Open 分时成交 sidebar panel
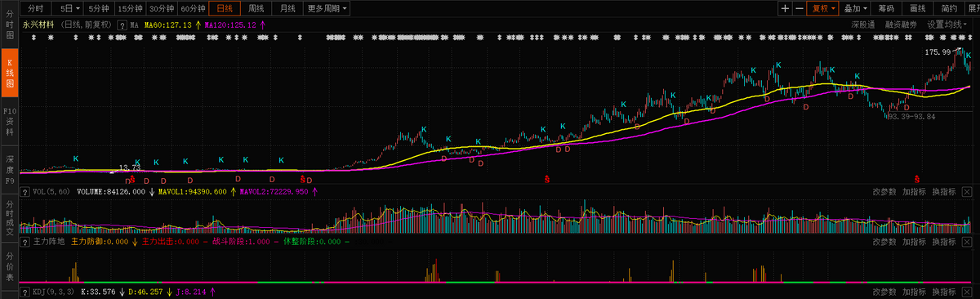The height and width of the screenshot is (299, 980). (x=10, y=217)
